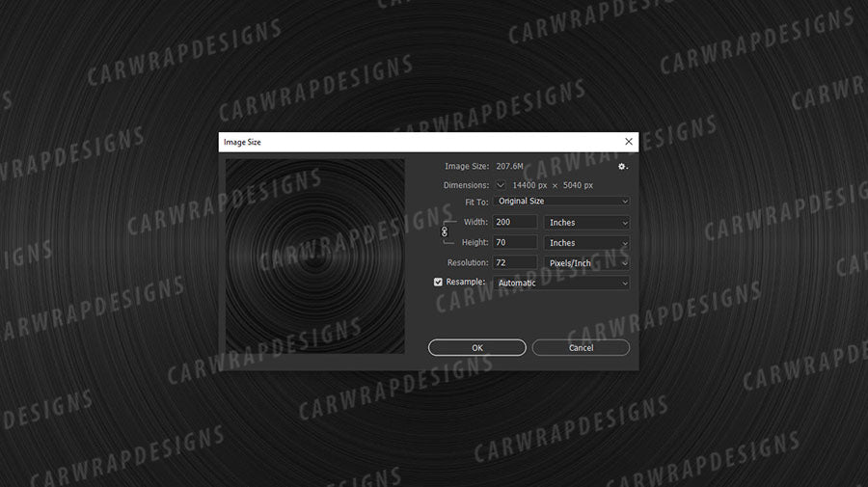Click the Height text label
Screen dimensions: 868x487
(x=475, y=243)
